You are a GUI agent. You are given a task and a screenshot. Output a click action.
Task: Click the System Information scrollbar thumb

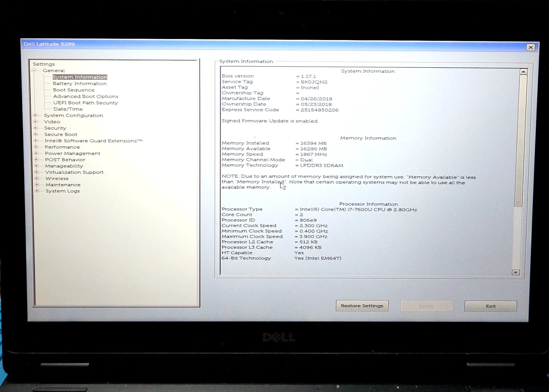(x=520, y=140)
